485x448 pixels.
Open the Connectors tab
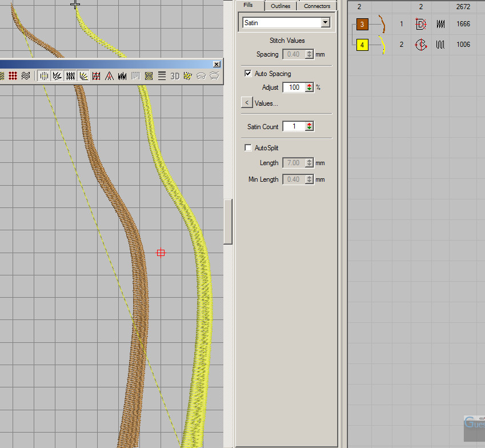tap(317, 6)
